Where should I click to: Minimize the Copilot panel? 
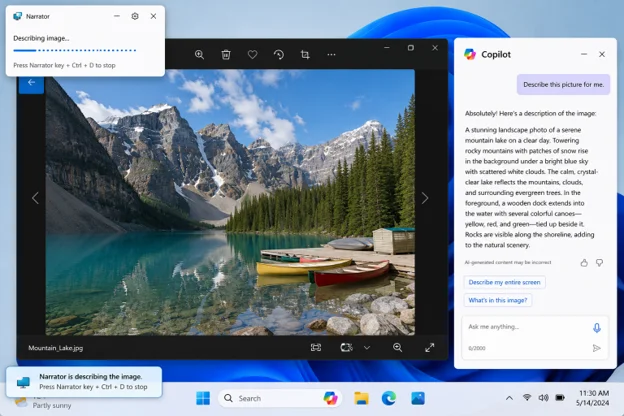pyautogui.click(x=584, y=54)
